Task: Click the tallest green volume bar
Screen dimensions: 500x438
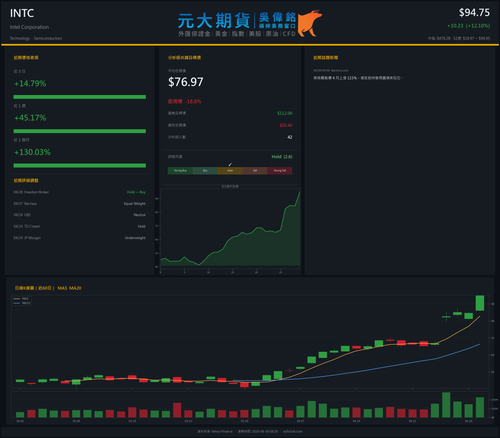Action: click(446, 405)
